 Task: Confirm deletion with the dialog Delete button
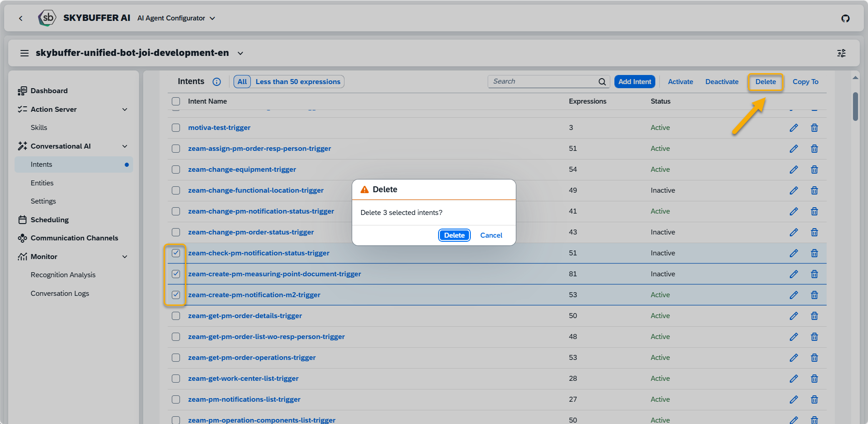tap(454, 235)
